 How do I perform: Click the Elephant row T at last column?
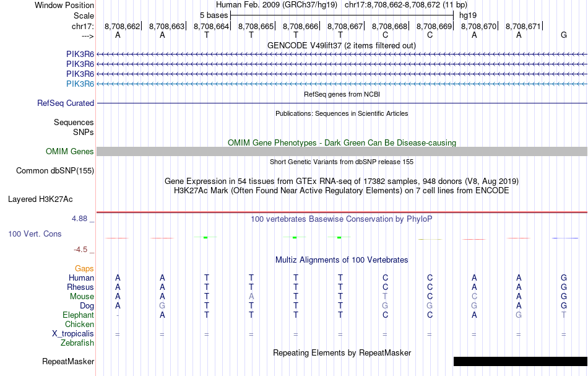pyautogui.click(x=564, y=315)
